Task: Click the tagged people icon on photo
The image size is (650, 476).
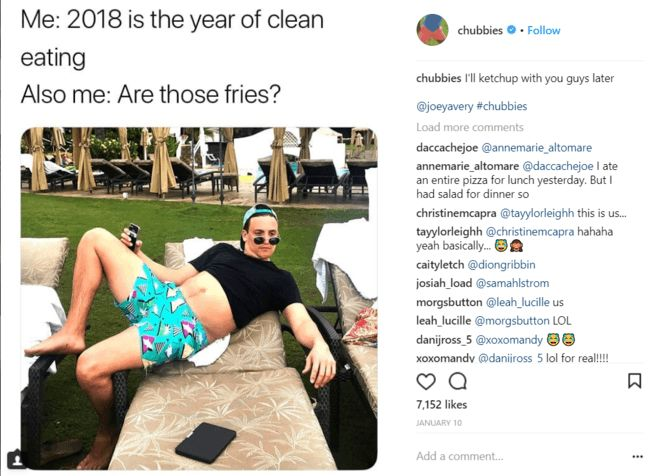Action: [x=17, y=459]
